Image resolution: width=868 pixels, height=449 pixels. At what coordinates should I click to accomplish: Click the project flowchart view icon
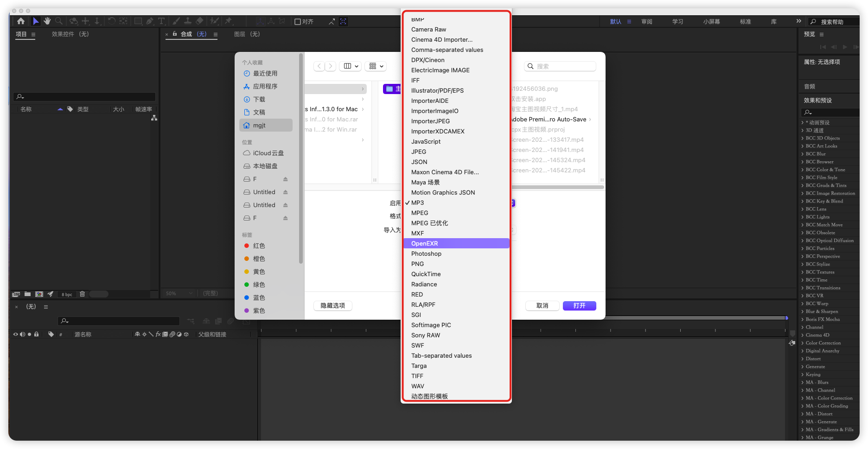[154, 118]
